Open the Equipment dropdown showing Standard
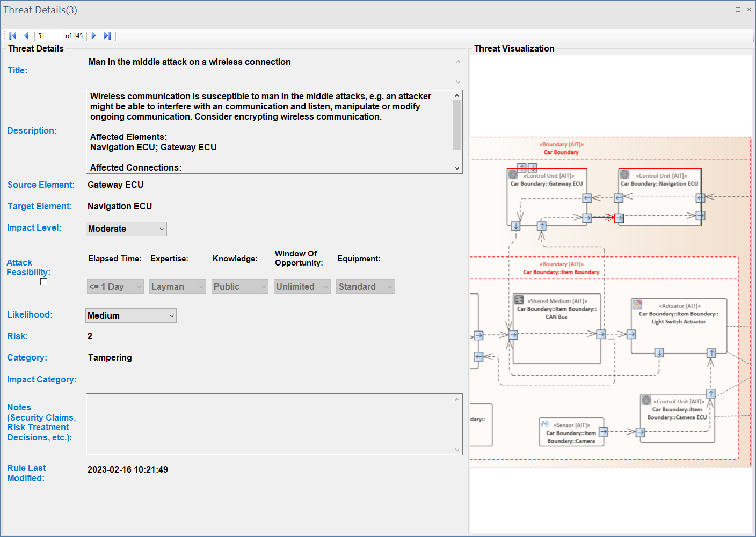756x537 pixels. (365, 287)
